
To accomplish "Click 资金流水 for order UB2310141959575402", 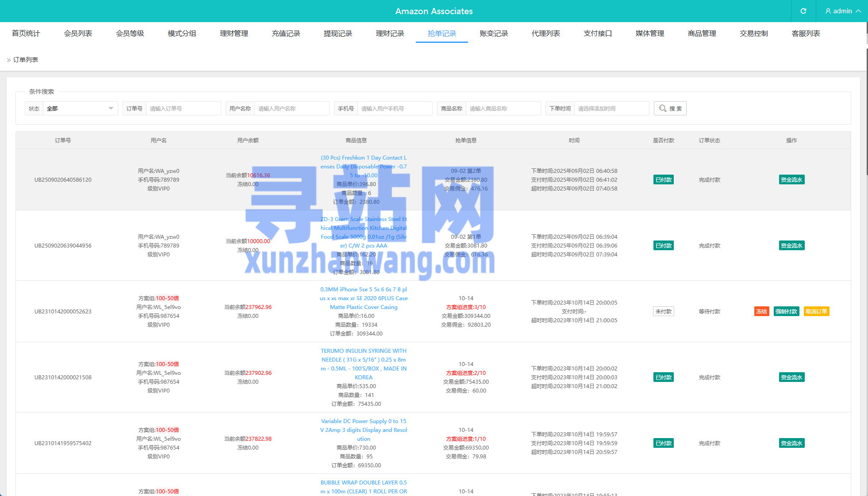I will [791, 443].
